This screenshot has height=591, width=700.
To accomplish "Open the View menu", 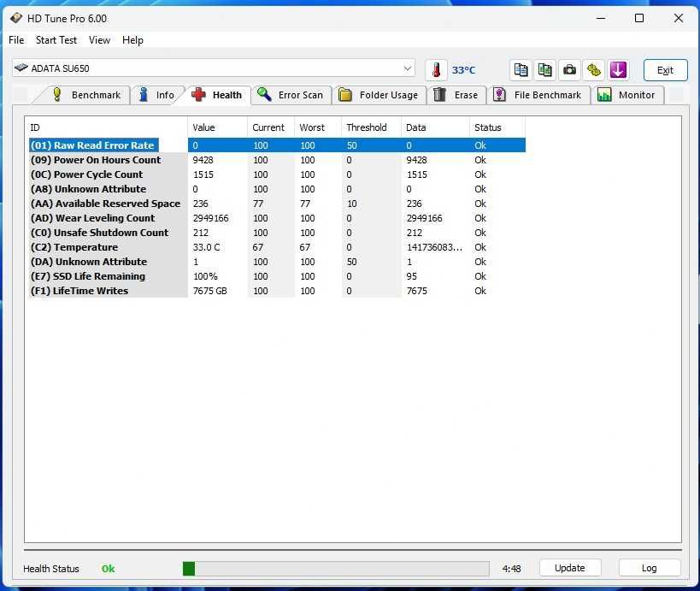I will click(x=99, y=39).
